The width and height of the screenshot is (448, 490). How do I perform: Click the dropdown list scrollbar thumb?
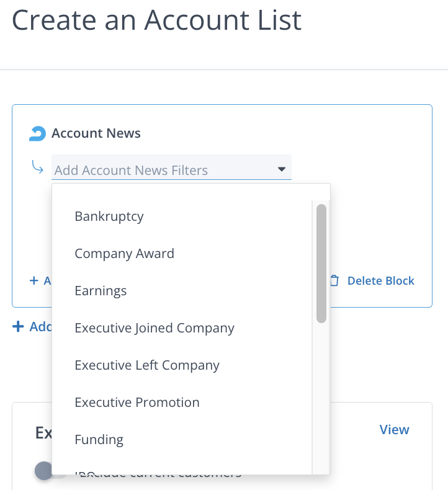click(321, 264)
